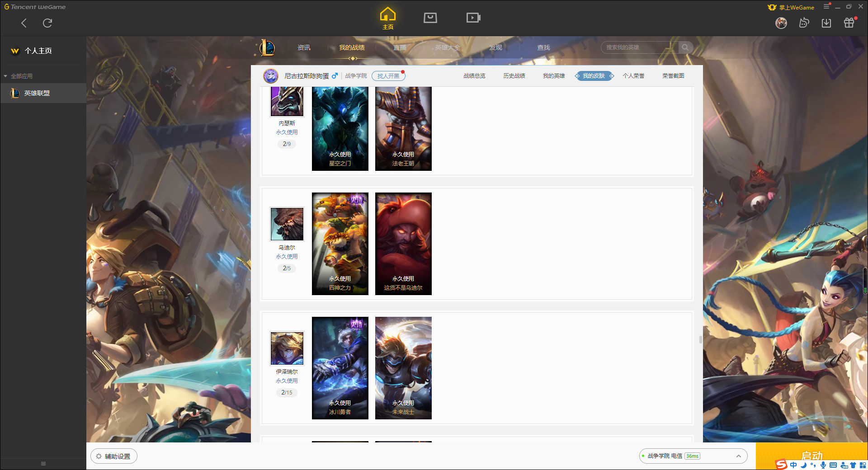Expand the 战争学院 电信 server dropdown
868x470 pixels.
(x=693, y=456)
